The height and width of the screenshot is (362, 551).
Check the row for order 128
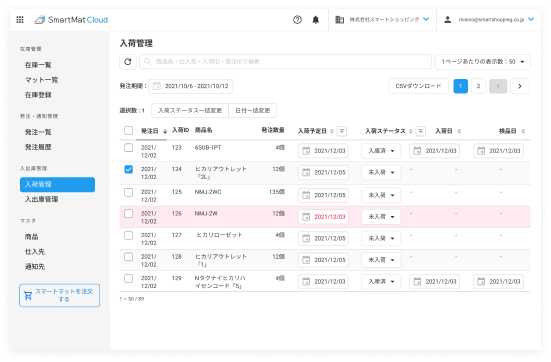pyautogui.click(x=129, y=257)
